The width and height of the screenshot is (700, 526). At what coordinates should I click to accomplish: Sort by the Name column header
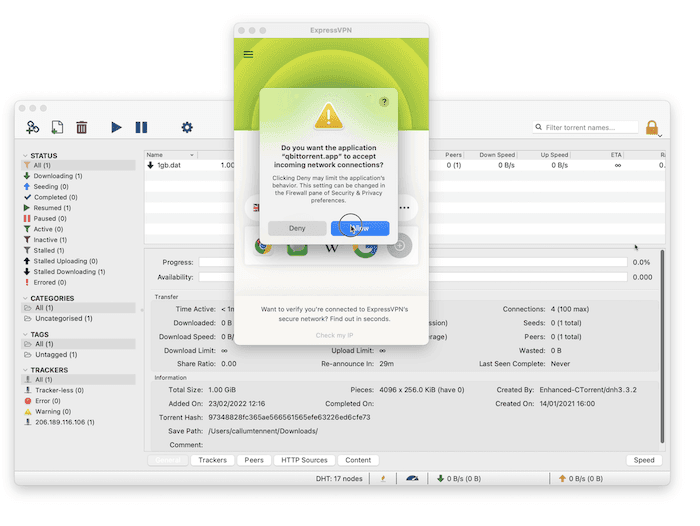171,155
